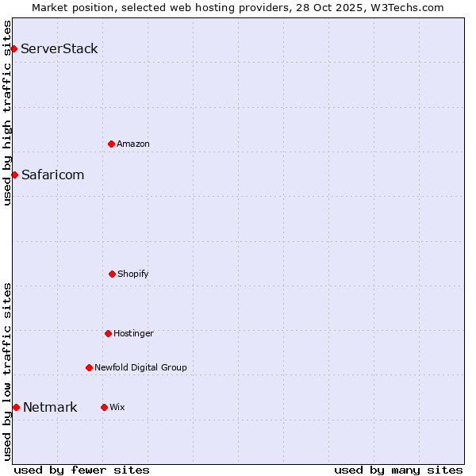The width and height of the screenshot is (476, 476).
Task: Click the Netmark red marker
Action: (16, 407)
